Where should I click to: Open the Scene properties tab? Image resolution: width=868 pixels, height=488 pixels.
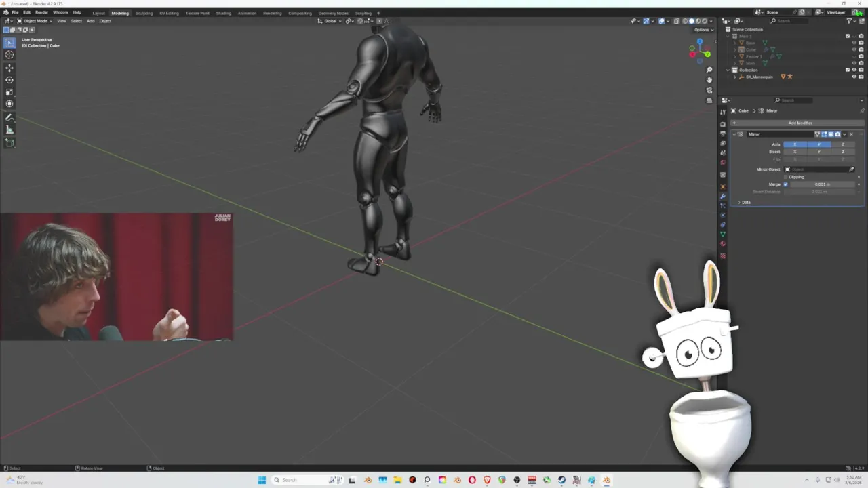click(x=723, y=153)
